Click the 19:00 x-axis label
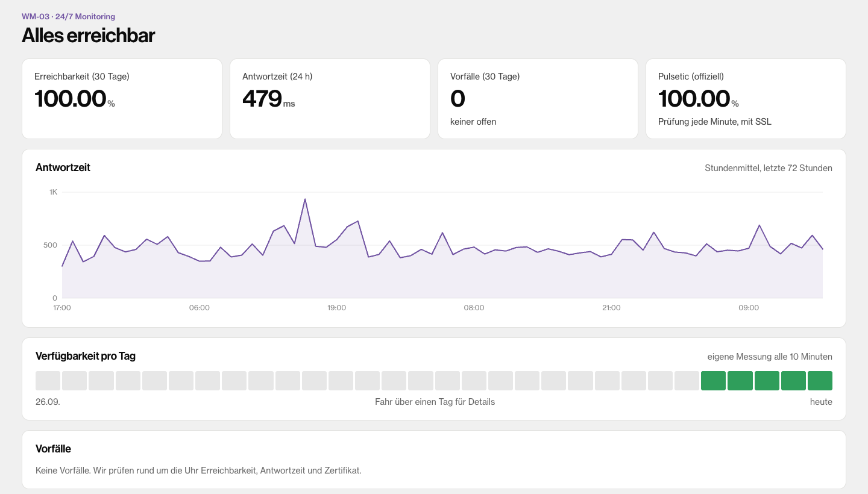This screenshot has height=494, width=868. click(337, 308)
